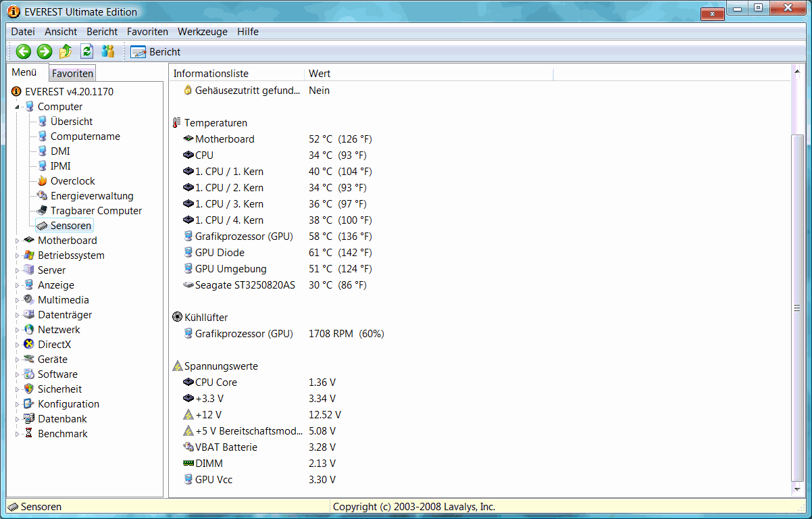This screenshot has width=812, height=519.
Task: Select the Energieverwaltung icon
Action: tap(43, 196)
